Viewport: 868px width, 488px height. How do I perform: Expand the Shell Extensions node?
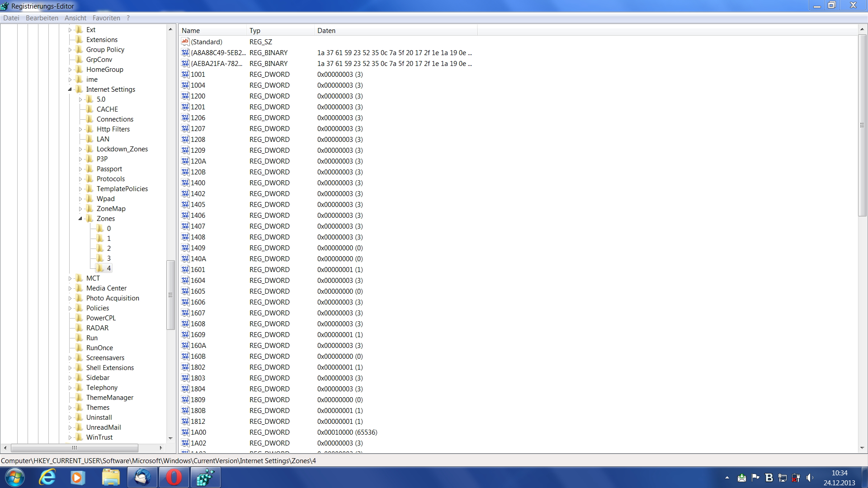point(70,368)
